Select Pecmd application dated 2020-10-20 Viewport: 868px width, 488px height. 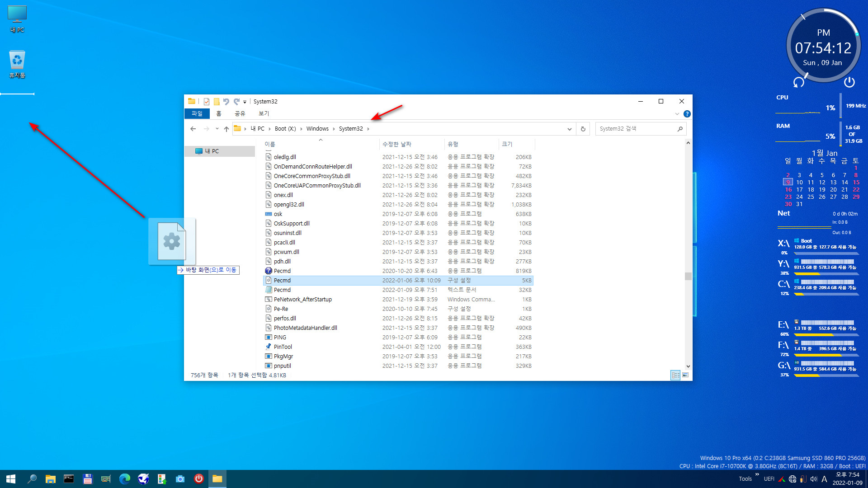tap(398, 271)
